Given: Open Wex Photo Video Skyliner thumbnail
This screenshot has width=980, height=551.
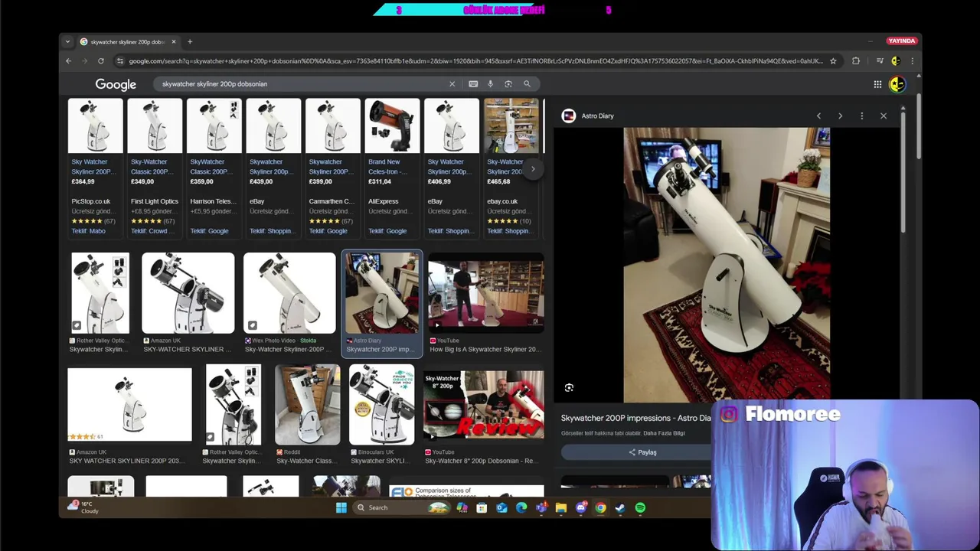Looking at the screenshot, I should point(289,293).
